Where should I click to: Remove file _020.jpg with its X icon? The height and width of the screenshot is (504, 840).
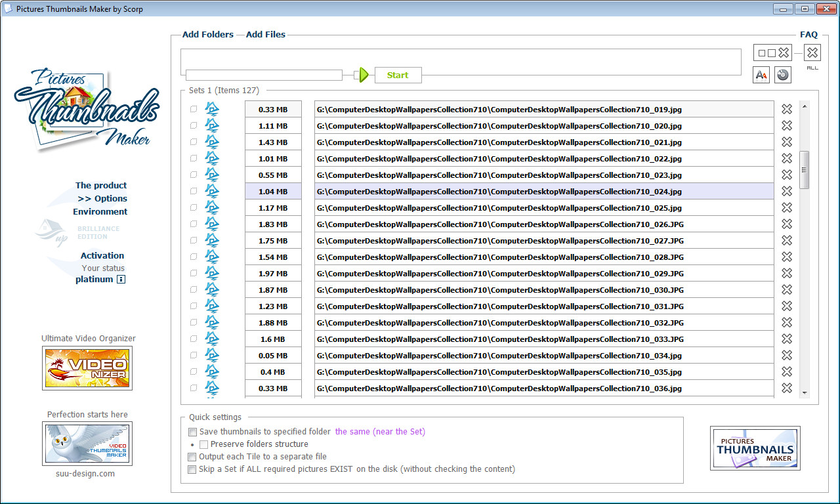(787, 125)
